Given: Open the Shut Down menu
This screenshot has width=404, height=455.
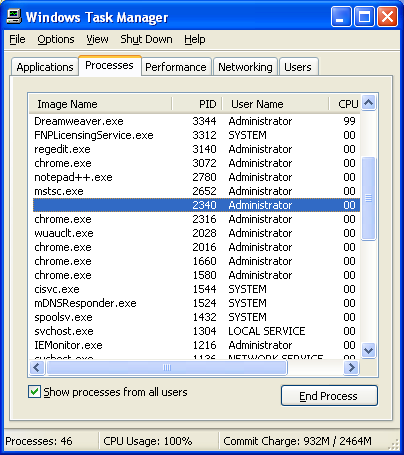Looking at the screenshot, I should pos(146,39).
